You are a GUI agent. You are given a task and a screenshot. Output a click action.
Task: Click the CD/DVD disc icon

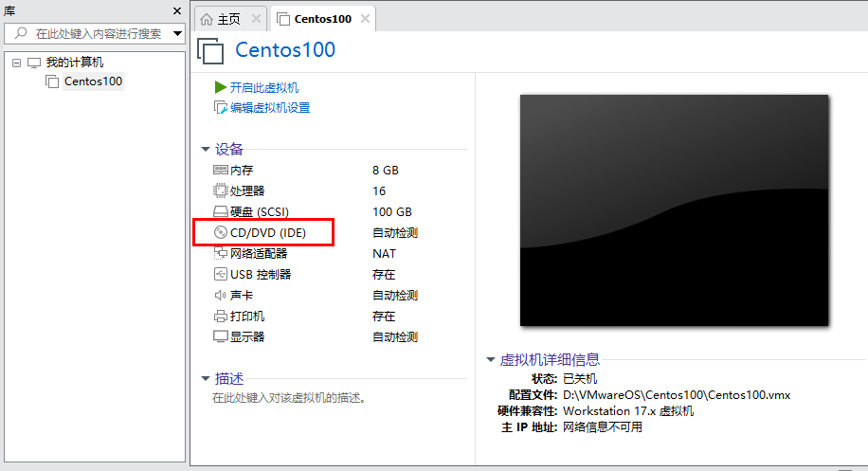click(x=221, y=232)
